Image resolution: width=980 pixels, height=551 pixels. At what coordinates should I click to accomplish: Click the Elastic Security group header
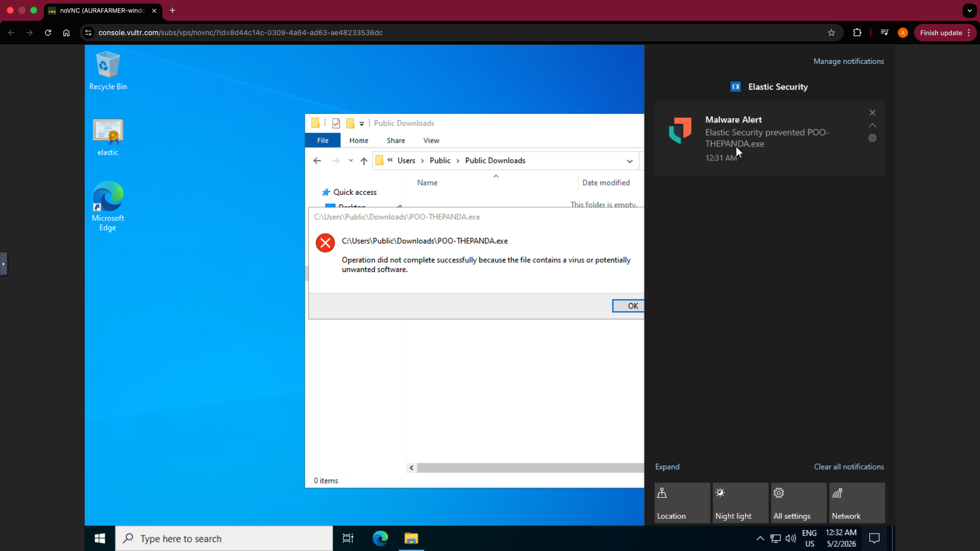click(769, 87)
